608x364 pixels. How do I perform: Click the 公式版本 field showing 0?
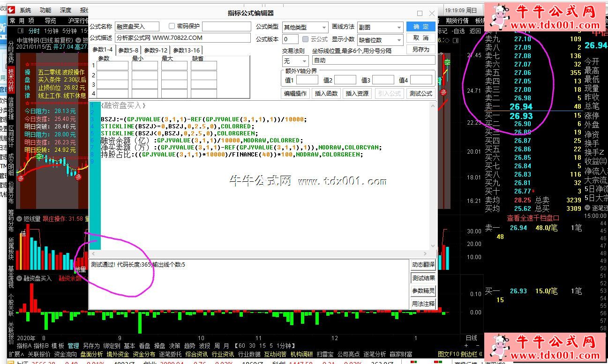tap(291, 39)
